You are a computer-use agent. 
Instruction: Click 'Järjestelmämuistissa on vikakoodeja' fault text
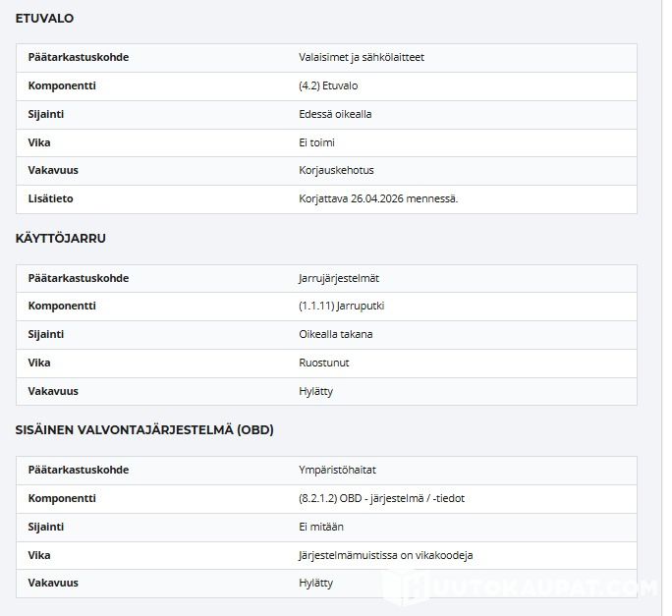(x=385, y=555)
